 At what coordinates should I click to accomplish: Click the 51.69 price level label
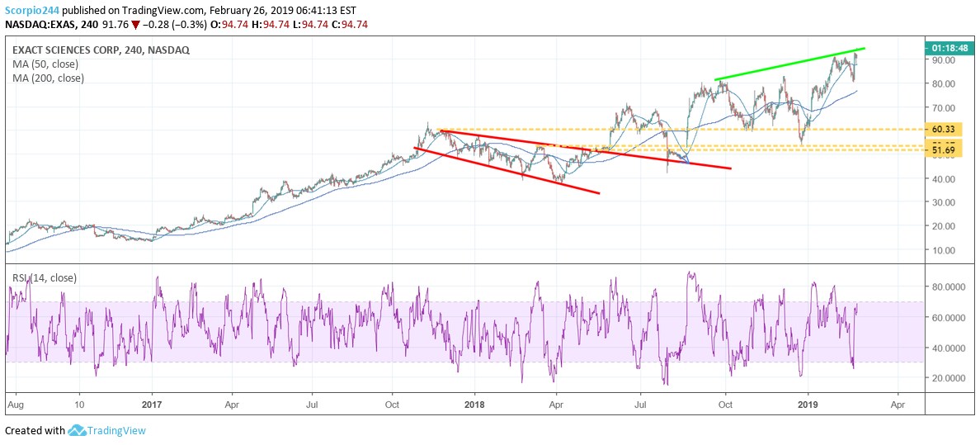click(945, 149)
